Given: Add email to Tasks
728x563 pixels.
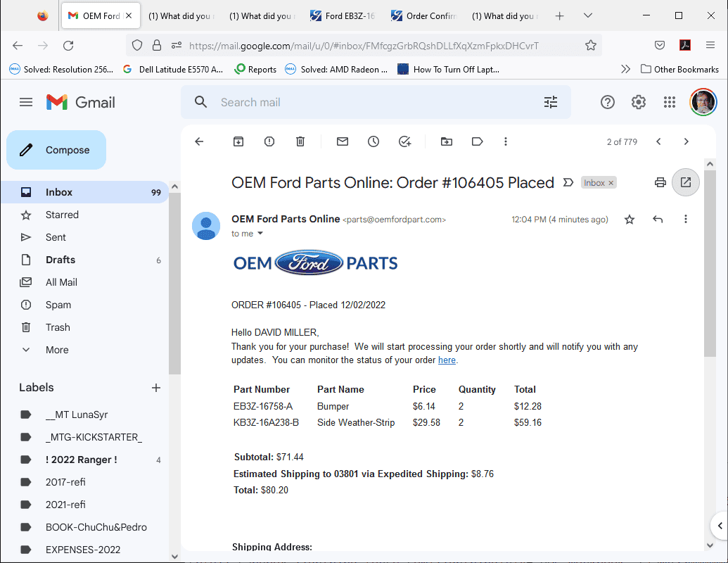Looking at the screenshot, I should (x=405, y=141).
